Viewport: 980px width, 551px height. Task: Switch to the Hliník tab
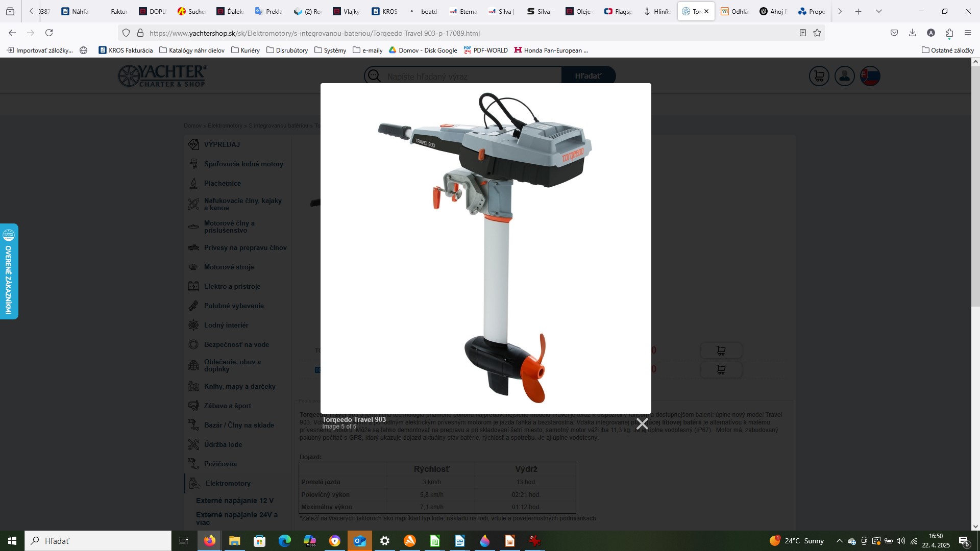tap(657, 11)
